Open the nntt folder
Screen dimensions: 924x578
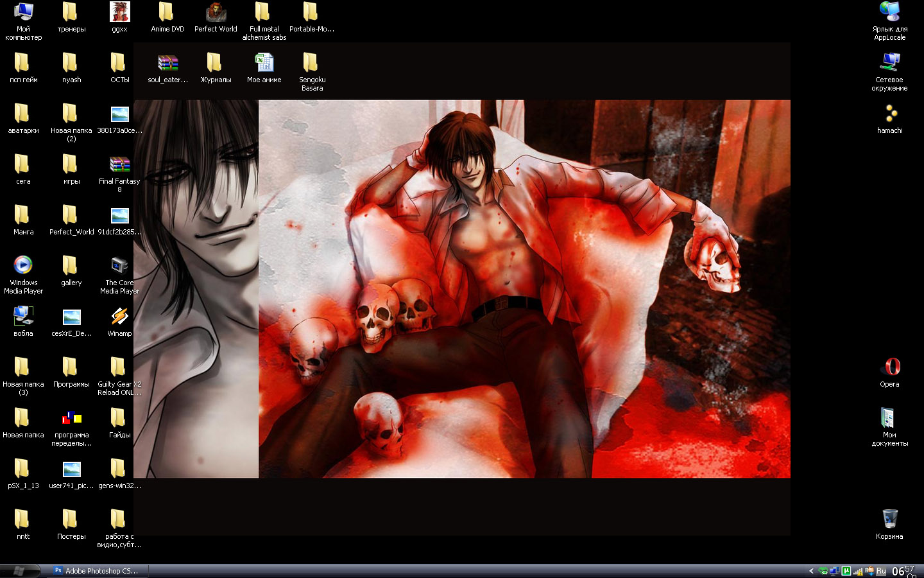point(23,525)
